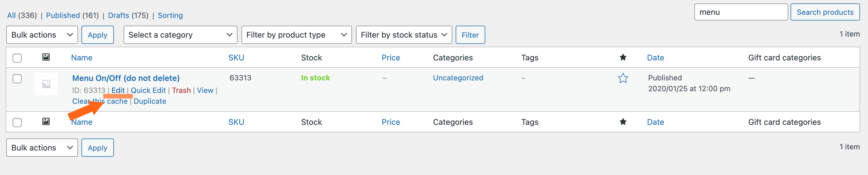Screen dimensions: 868x175
Task: Expand the Select a category dropdown
Action: (x=180, y=35)
